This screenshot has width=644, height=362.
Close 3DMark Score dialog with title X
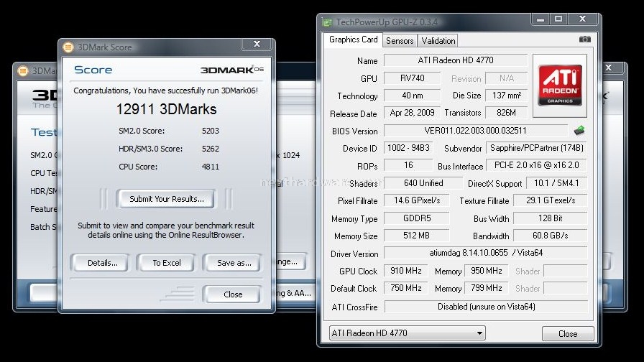coord(257,44)
